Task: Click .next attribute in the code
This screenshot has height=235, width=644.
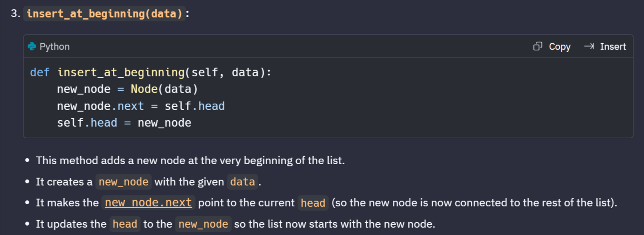Action: click(x=128, y=106)
